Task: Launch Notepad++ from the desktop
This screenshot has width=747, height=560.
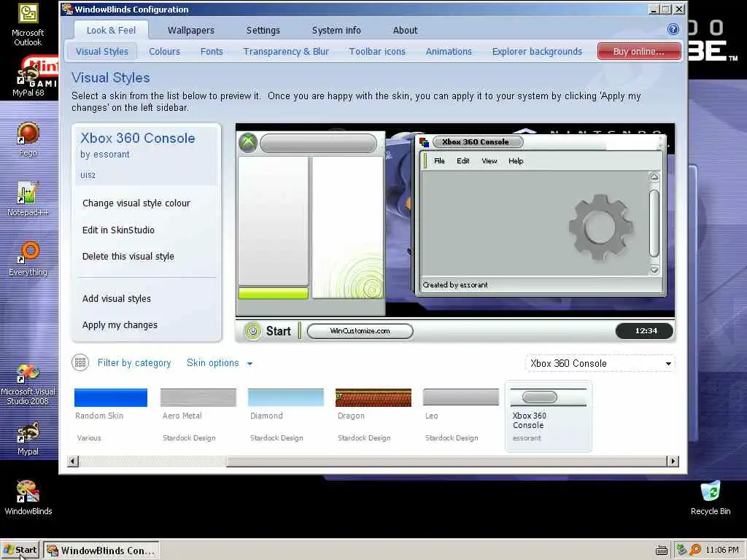Action: coord(28,199)
